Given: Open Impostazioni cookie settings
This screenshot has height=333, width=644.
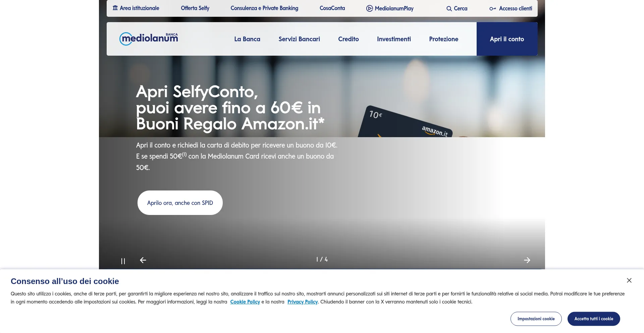Looking at the screenshot, I should click(536, 319).
